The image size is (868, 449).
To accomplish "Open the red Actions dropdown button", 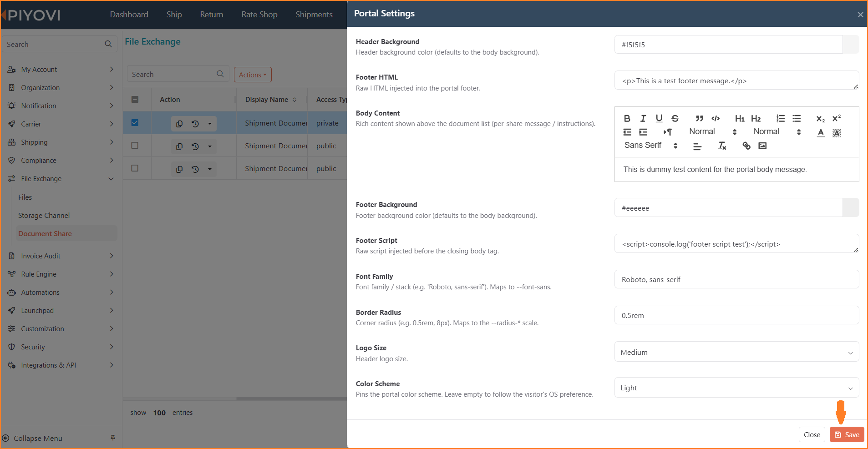I will (x=253, y=75).
